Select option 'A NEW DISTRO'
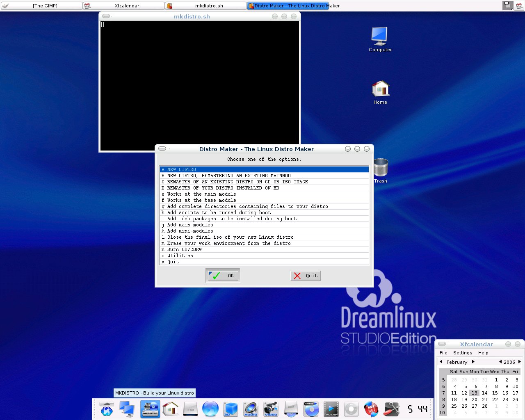This screenshot has height=420, width=525. pyautogui.click(x=264, y=169)
